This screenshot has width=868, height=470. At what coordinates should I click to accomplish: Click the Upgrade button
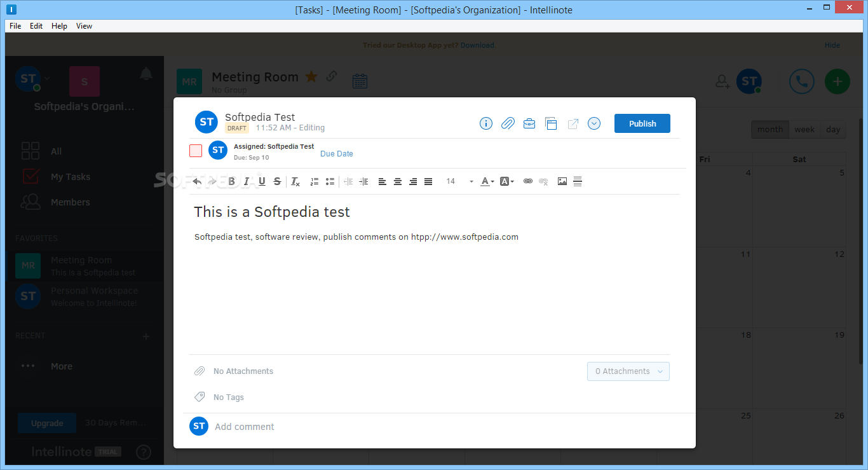coord(47,423)
